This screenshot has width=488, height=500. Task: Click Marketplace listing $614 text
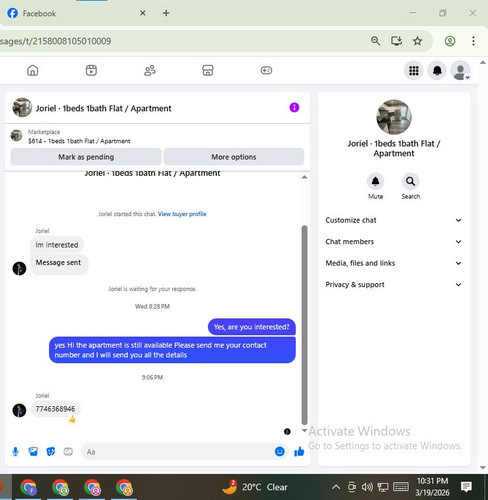[79, 141]
